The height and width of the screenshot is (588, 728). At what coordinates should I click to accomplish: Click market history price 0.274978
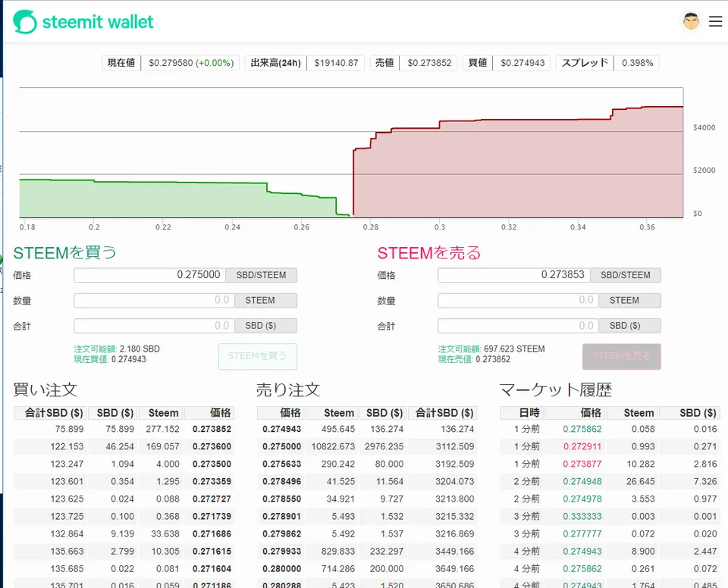[582, 499]
